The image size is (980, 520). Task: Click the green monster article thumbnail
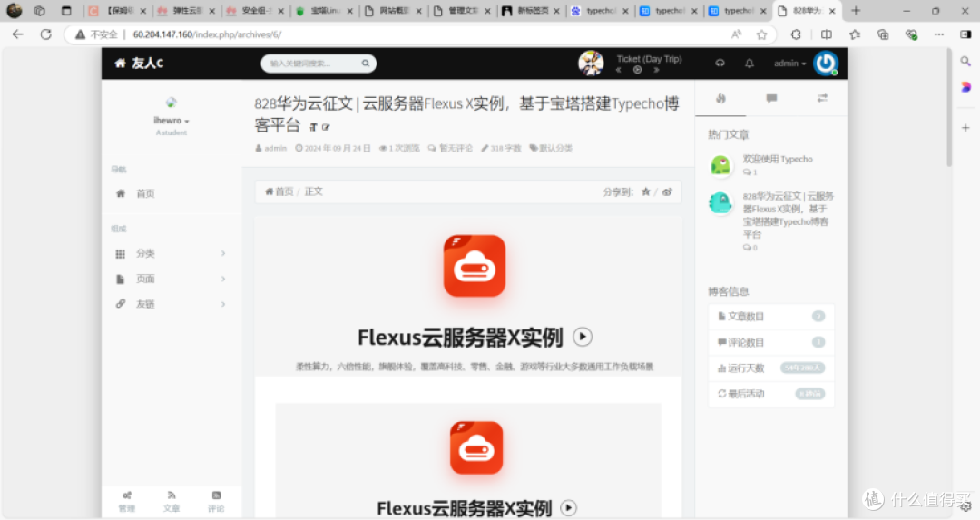click(x=720, y=165)
